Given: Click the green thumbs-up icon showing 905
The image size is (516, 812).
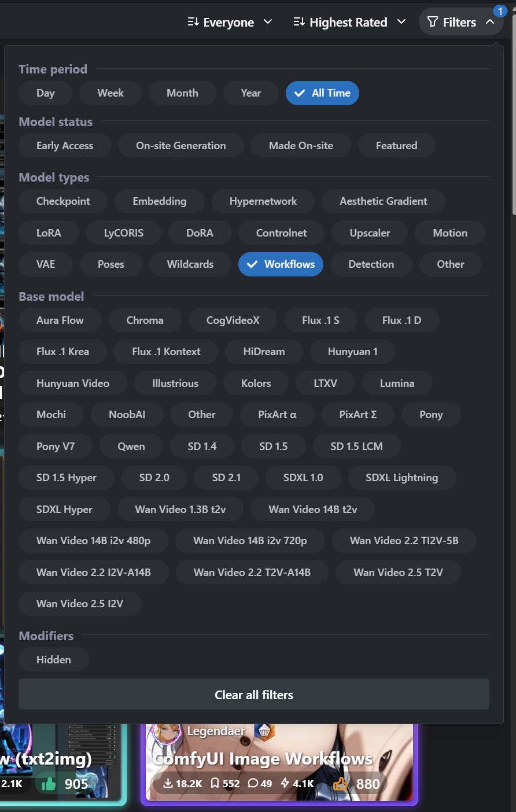Looking at the screenshot, I should [x=49, y=784].
